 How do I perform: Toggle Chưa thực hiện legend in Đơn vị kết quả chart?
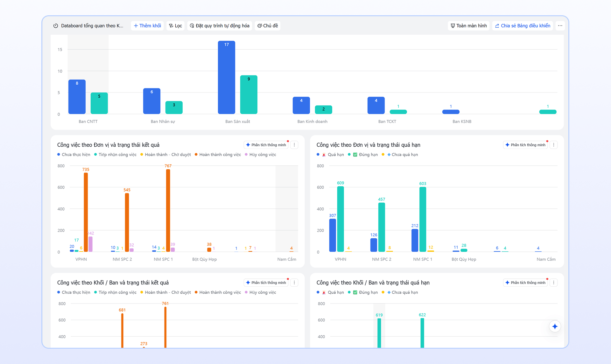(74, 155)
